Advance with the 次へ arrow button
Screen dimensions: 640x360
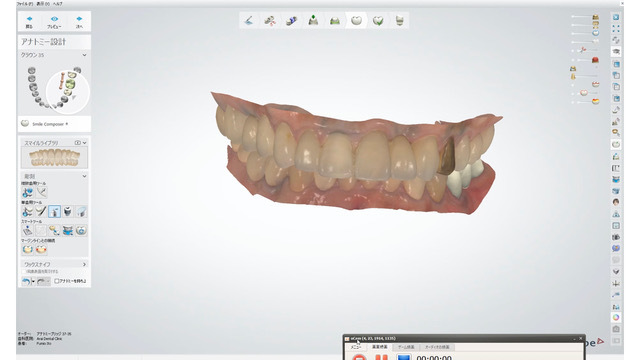79,22
